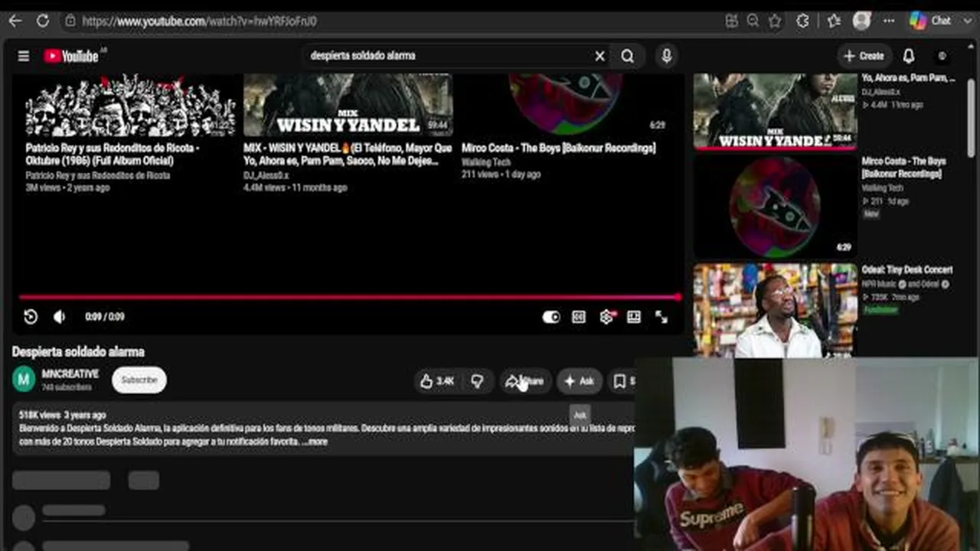This screenshot has width=980, height=551.
Task: Open the split screen icon in address bar
Action: [x=731, y=21]
